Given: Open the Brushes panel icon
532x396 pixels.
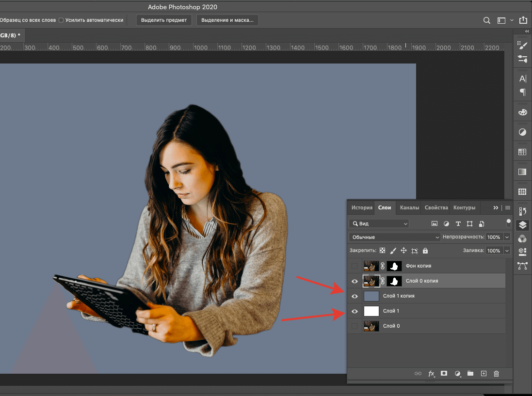Looking at the screenshot, I should (x=522, y=45).
